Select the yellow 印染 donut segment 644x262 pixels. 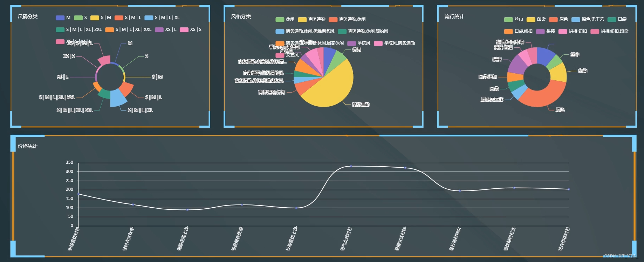[559, 73]
